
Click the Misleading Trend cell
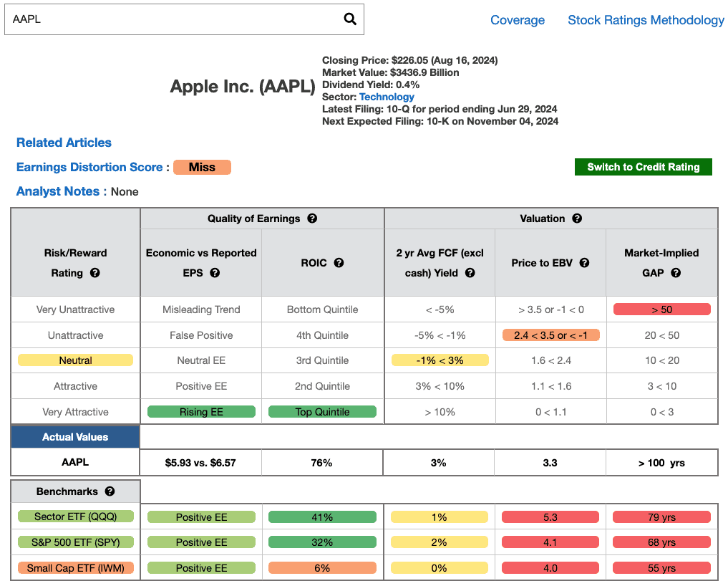click(x=201, y=309)
